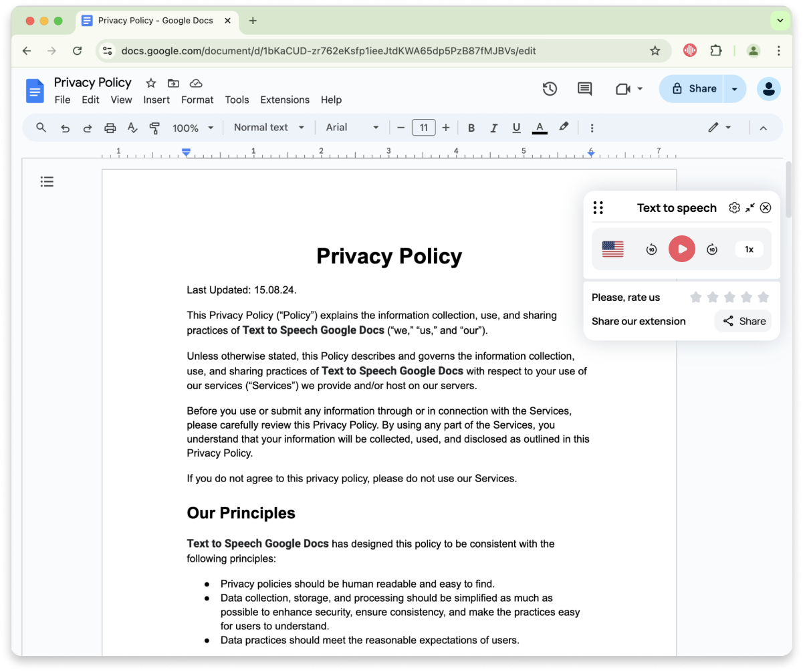Screen dimensions: 803x672
Task: Open the Edit menu
Action: point(90,100)
